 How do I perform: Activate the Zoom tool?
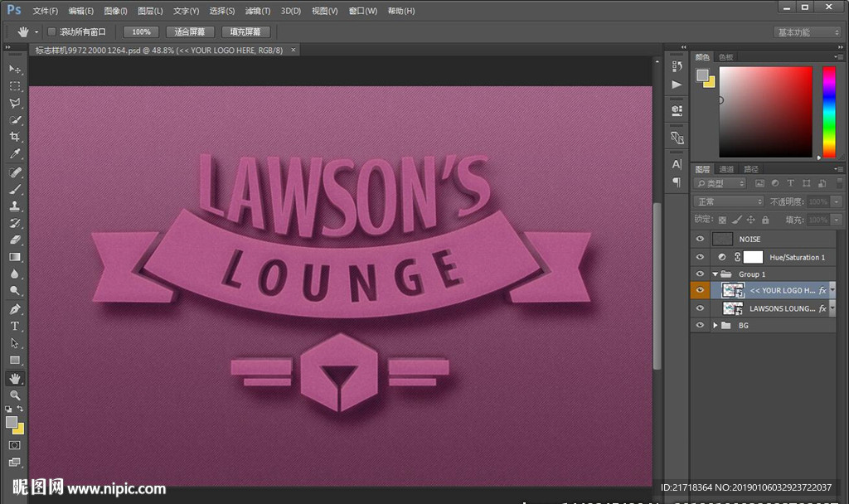tap(15, 395)
